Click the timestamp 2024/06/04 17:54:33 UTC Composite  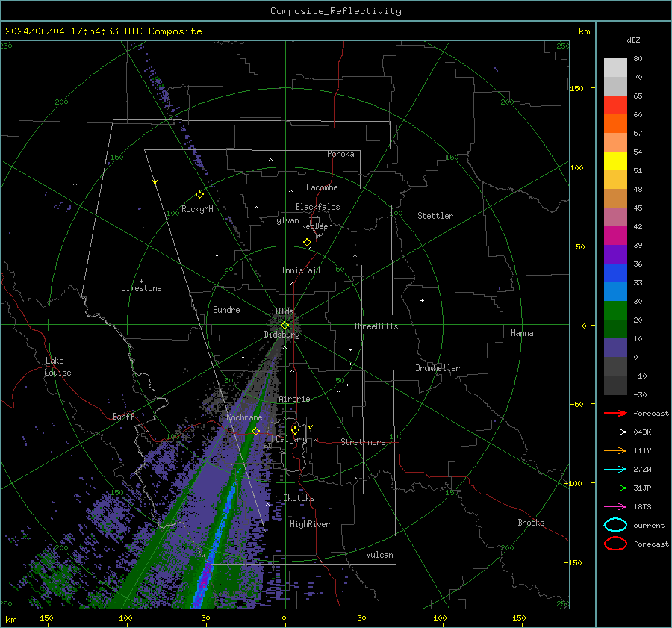pyautogui.click(x=103, y=31)
